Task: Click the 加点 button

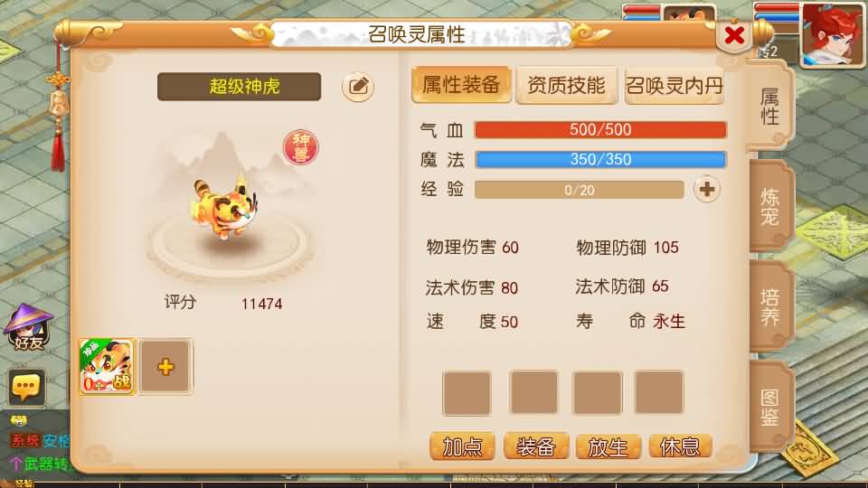Action: click(x=462, y=446)
